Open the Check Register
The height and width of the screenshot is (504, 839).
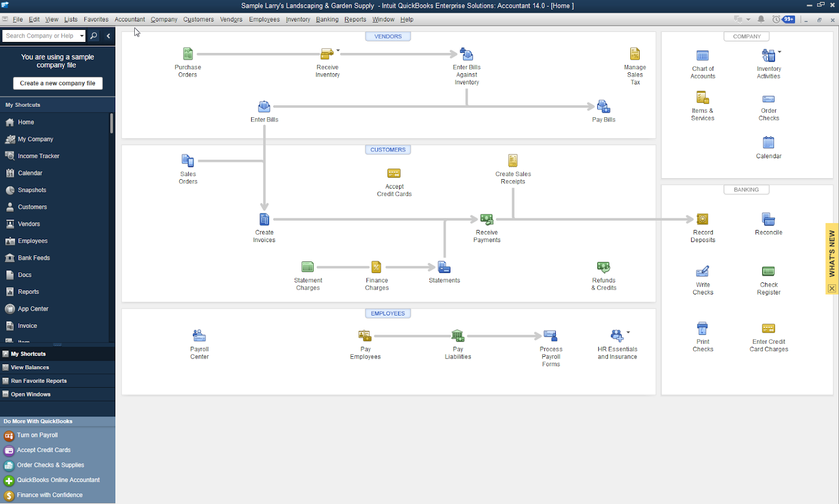pos(769,271)
